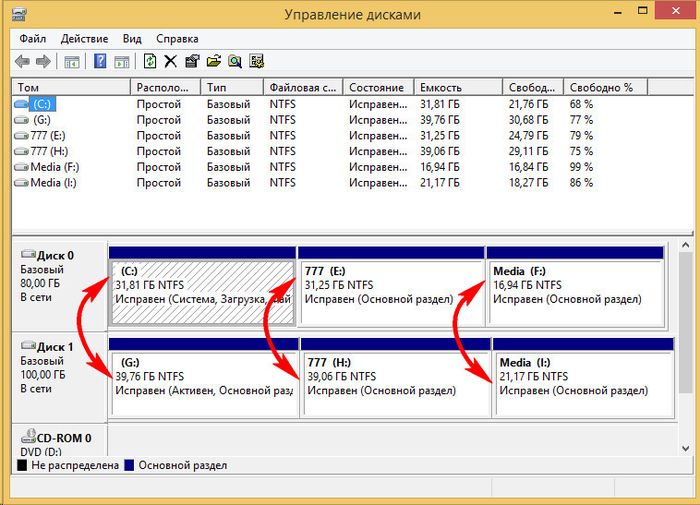Select the Media (I:) partition block
700x505 pixels.
pos(583,378)
